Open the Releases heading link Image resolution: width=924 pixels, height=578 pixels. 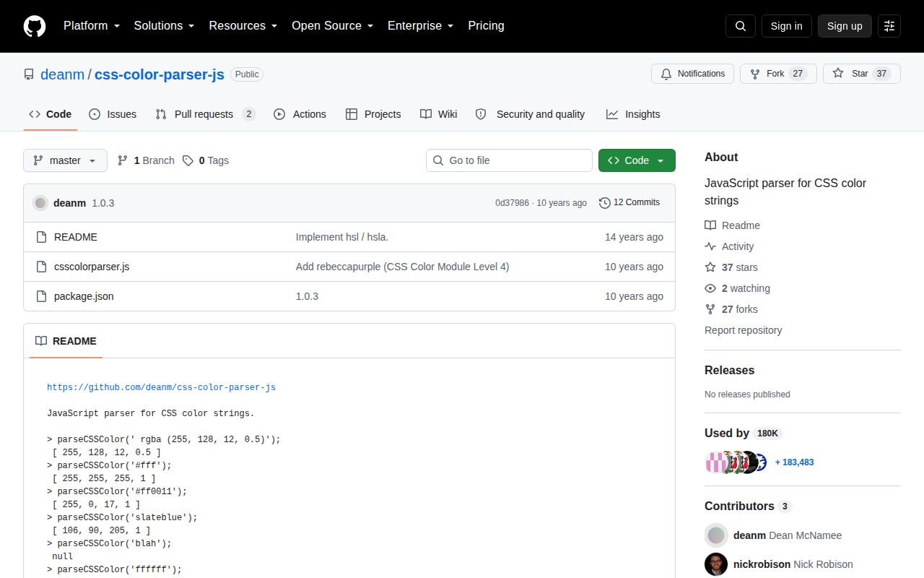coord(729,370)
